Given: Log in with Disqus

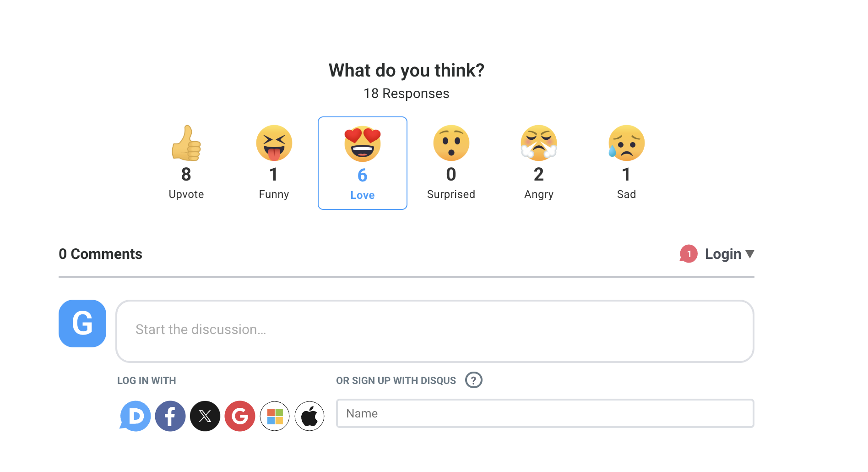Looking at the screenshot, I should point(135,416).
